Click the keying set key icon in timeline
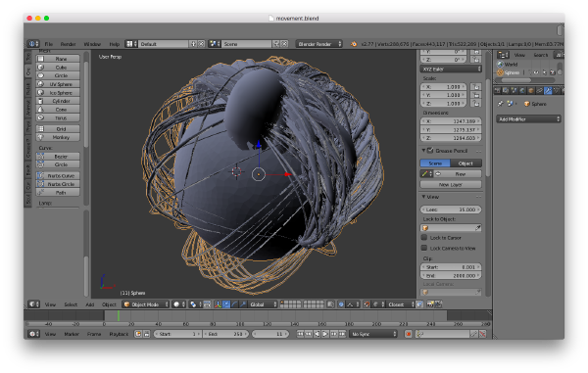This screenshot has width=588, height=373. (x=420, y=334)
